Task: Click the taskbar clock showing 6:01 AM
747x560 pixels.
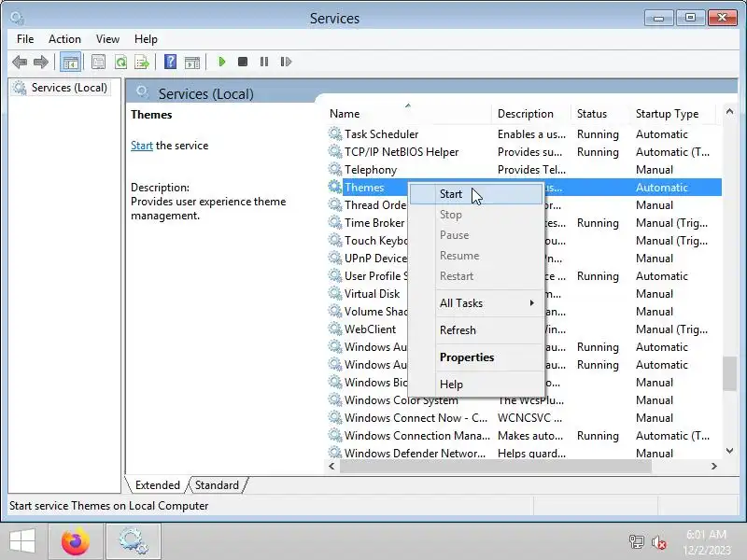Action: [x=707, y=542]
